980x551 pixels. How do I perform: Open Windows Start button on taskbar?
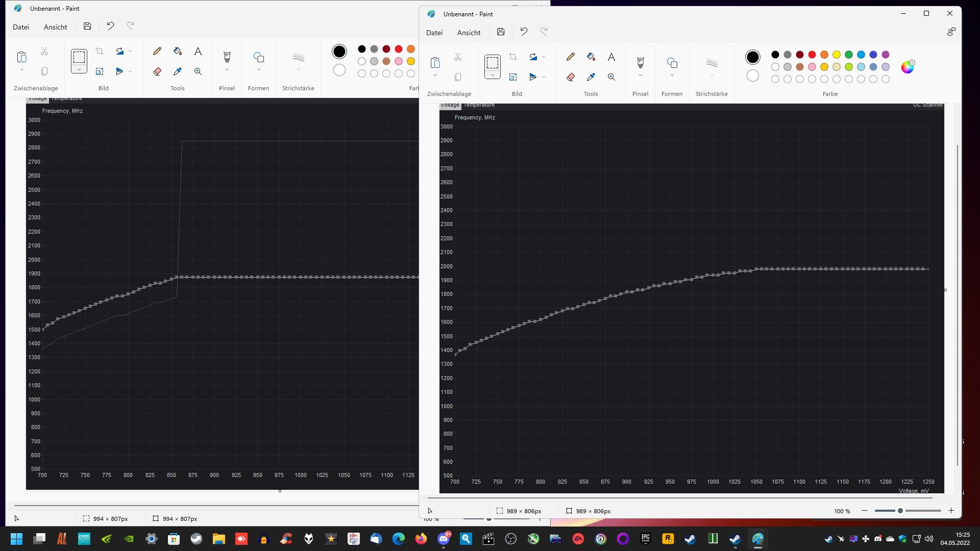[17, 539]
